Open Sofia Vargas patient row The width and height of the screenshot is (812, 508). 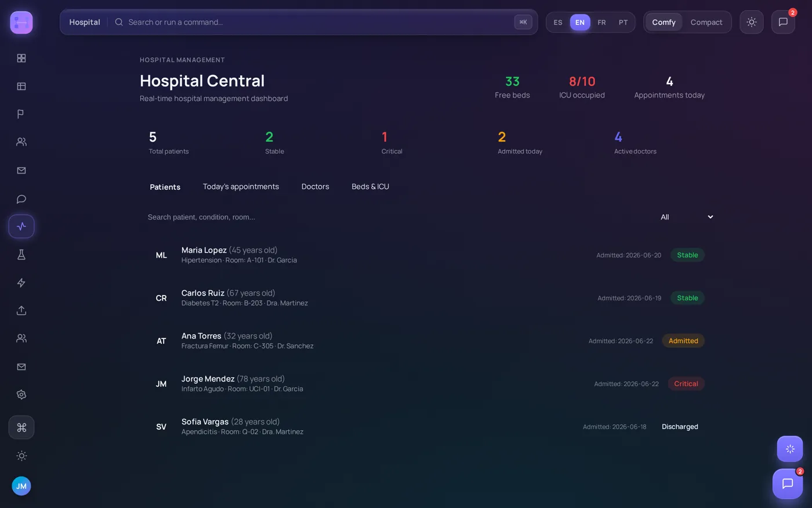[426, 427]
